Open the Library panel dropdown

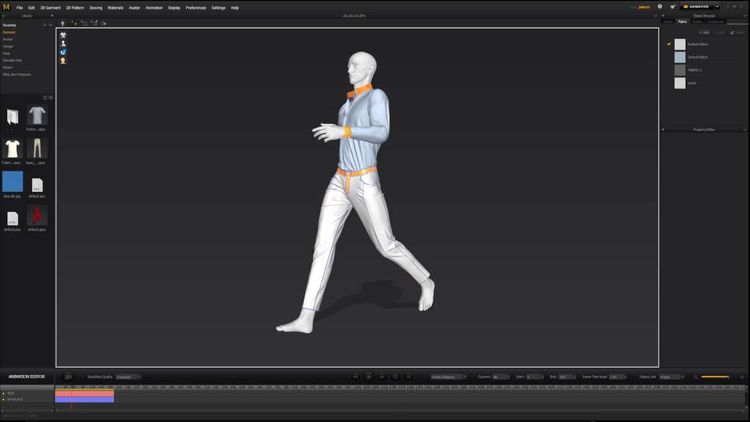[52, 16]
